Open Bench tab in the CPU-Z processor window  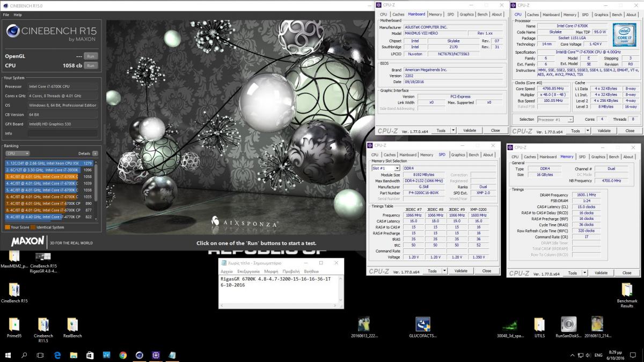tap(617, 14)
